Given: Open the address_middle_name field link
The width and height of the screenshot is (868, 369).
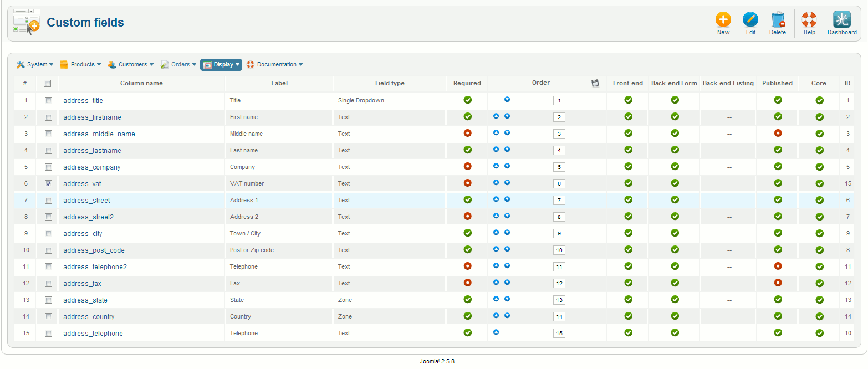Looking at the screenshot, I should point(99,134).
